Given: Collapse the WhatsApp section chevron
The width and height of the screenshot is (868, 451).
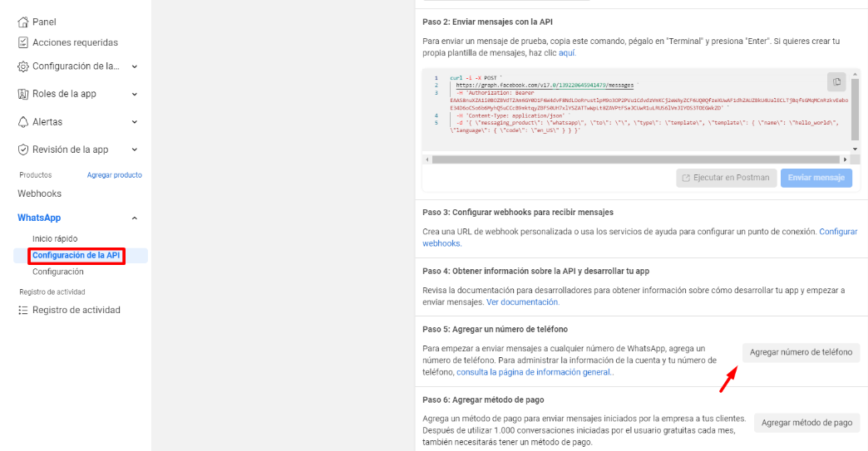Looking at the screenshot, I should tap(135, 218).
